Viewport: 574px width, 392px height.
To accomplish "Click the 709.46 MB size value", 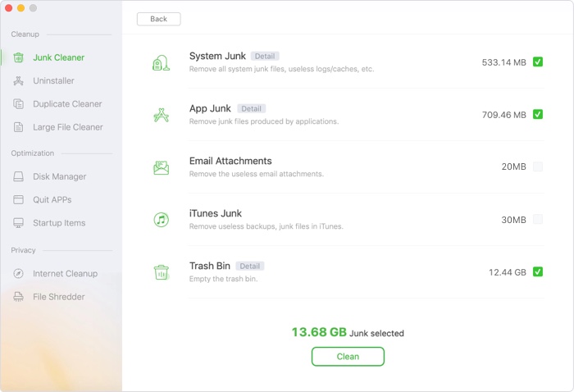I will pos(503,115).
